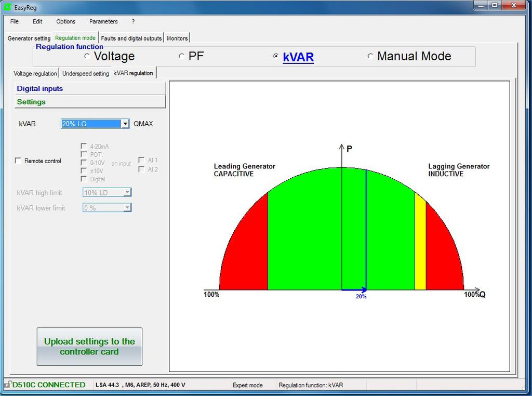Viewport: 532px width, 396px height.
Task: Click the blue 20% label under the axis
Action: 361,297
